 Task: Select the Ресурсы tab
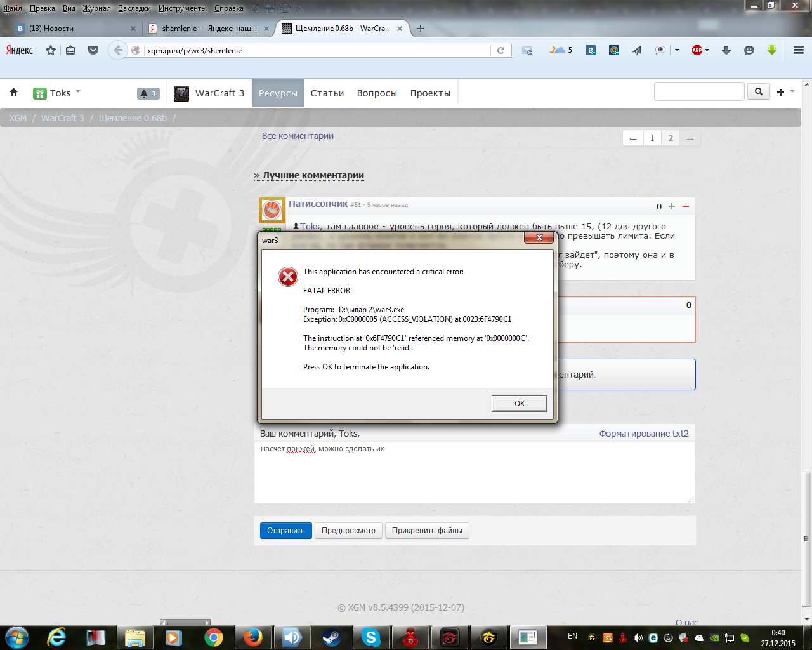pyautogui.click(x=278, y=93)
